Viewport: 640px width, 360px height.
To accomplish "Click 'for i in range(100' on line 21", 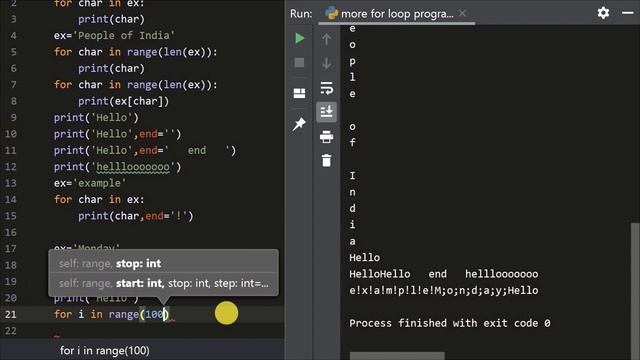I will pyautogui.click(x=109, y=314).
